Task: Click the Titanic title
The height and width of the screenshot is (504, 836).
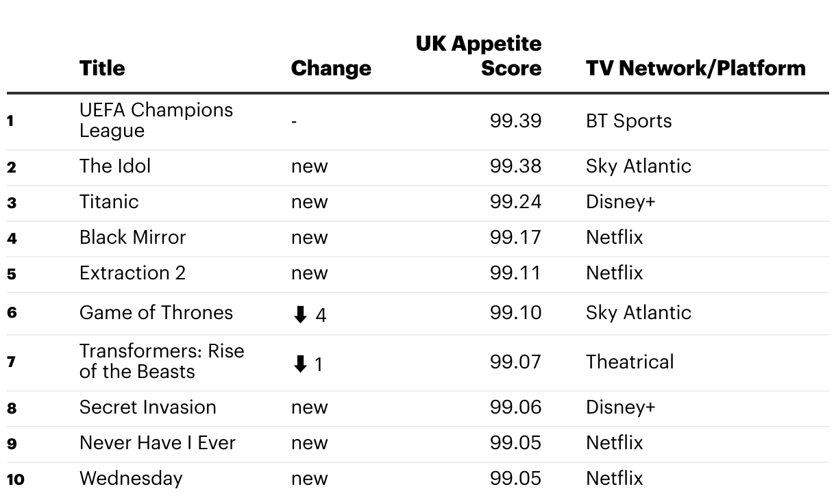Action: pyautogui.click(x=108, y=201)
